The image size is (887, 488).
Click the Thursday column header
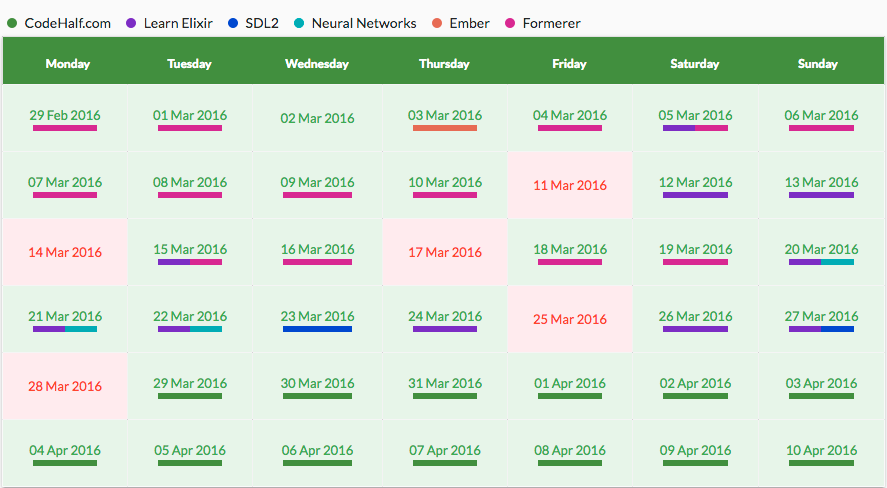click(445, 61)
